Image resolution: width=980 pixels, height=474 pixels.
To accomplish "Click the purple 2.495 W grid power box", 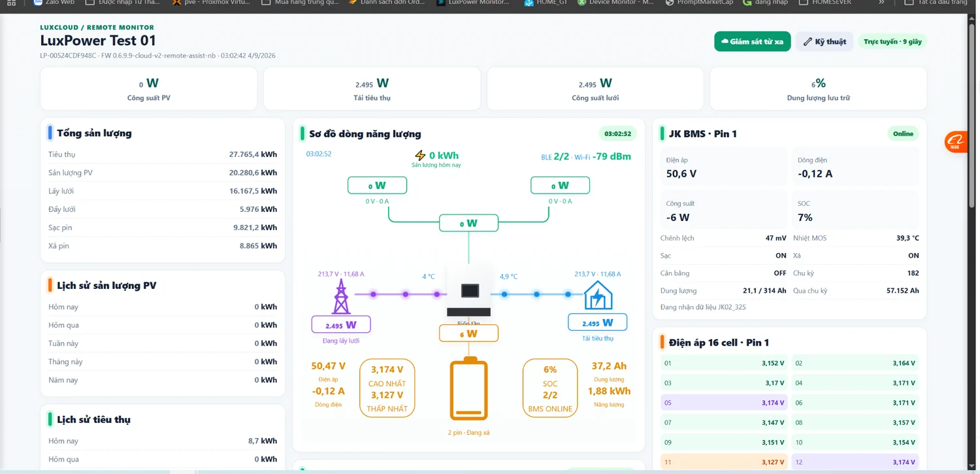I will pos(341,324).
